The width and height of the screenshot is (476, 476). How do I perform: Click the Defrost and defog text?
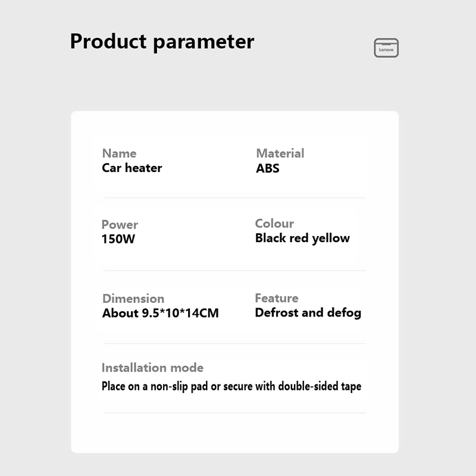click(308, 313)
